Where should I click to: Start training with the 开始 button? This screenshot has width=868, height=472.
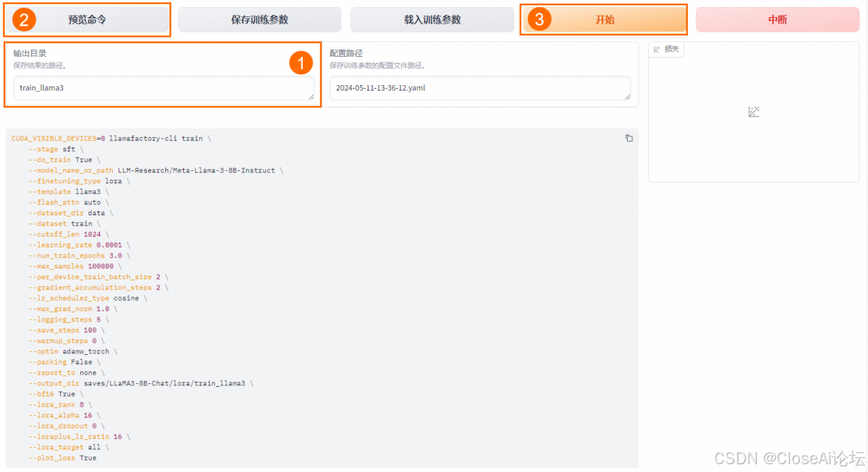(604, 20)
